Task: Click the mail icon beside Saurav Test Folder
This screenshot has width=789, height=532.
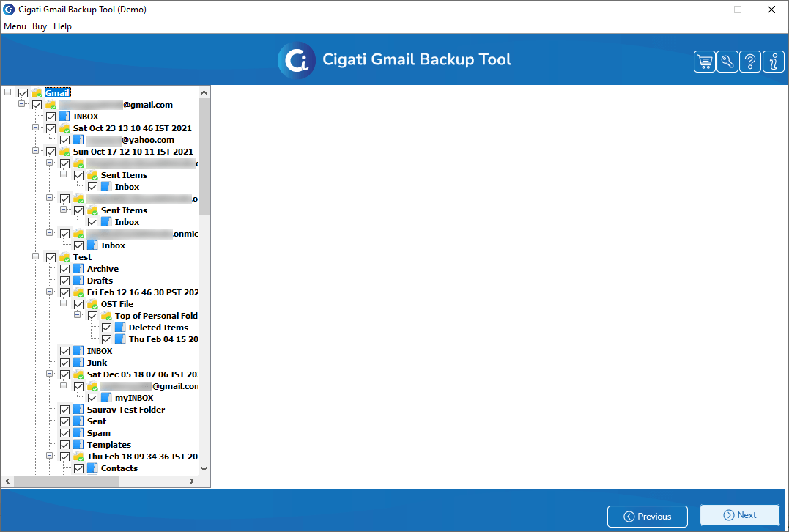Action: coord(78,410)
